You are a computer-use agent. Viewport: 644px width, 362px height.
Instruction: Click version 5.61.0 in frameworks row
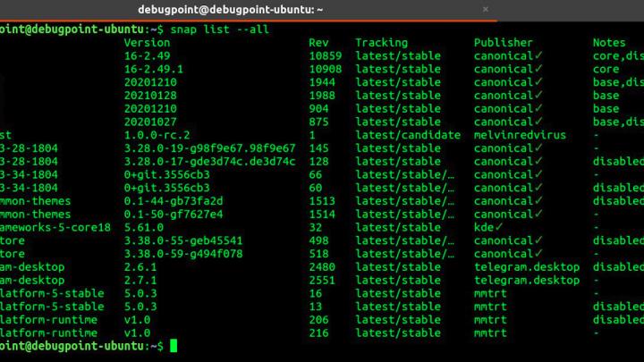click(x=146, y=227)
